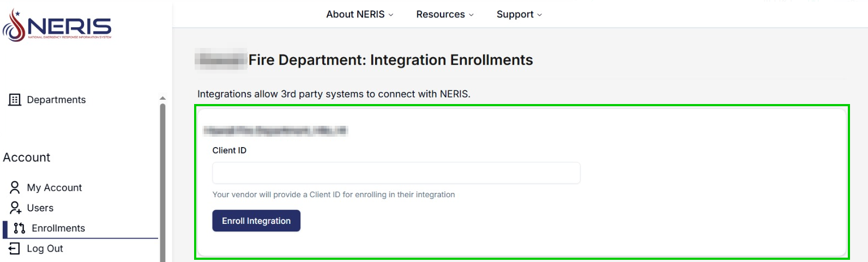Open the About NERIS menu label
The image size is (868, 262).
pos(355,14)
